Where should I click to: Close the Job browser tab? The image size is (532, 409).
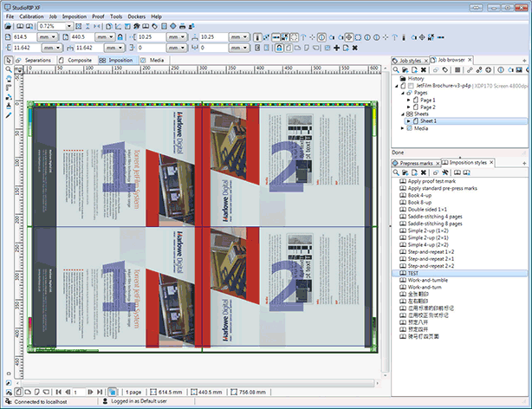(x=470, y=60)
